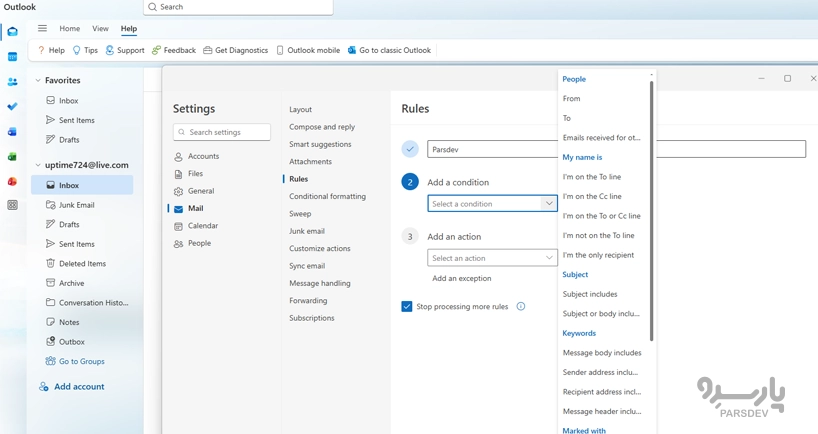This screenshot has width=818, height=434.
Task: Open the People icon in left app rail
Action: pos(12,82)
